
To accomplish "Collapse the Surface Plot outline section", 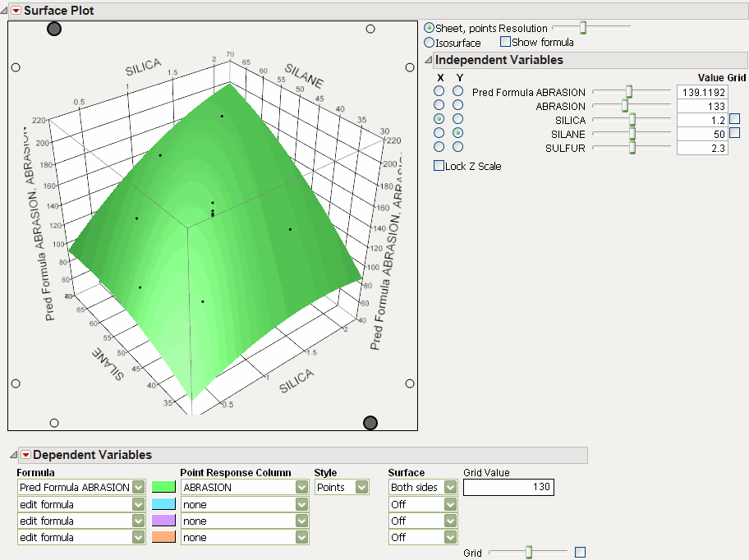I will click(5, 11).
